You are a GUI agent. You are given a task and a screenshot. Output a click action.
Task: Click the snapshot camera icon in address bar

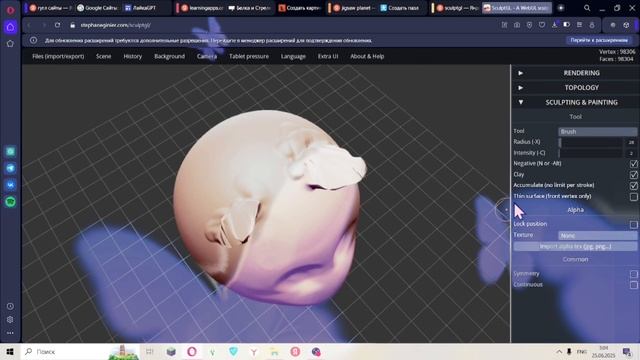[x=517, y=25]
